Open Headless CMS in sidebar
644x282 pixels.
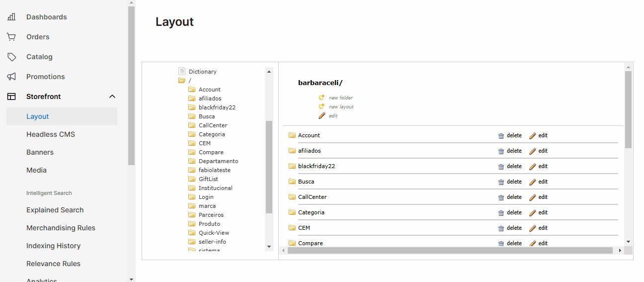pyautogui.click(x=51, y=134)
